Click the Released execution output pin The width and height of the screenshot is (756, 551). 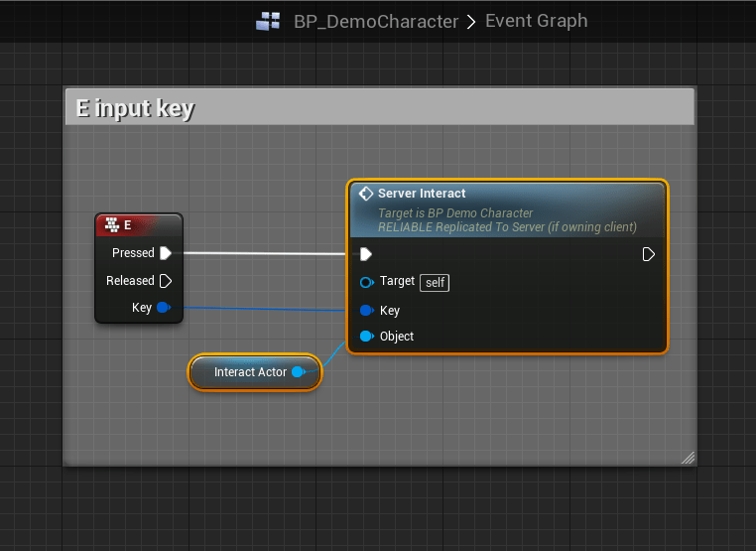[x=166, y=281]
